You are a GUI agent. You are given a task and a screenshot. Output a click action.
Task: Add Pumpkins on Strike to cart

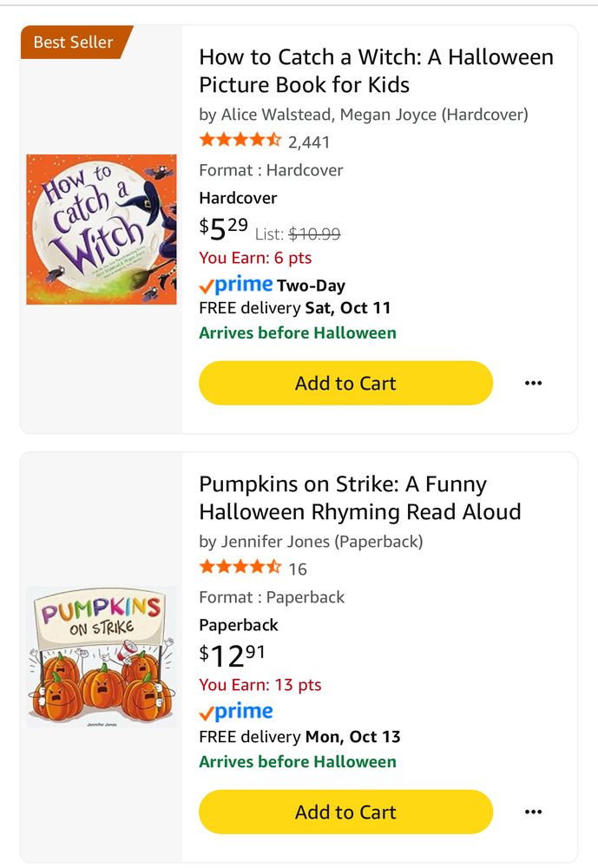[345, 812]
